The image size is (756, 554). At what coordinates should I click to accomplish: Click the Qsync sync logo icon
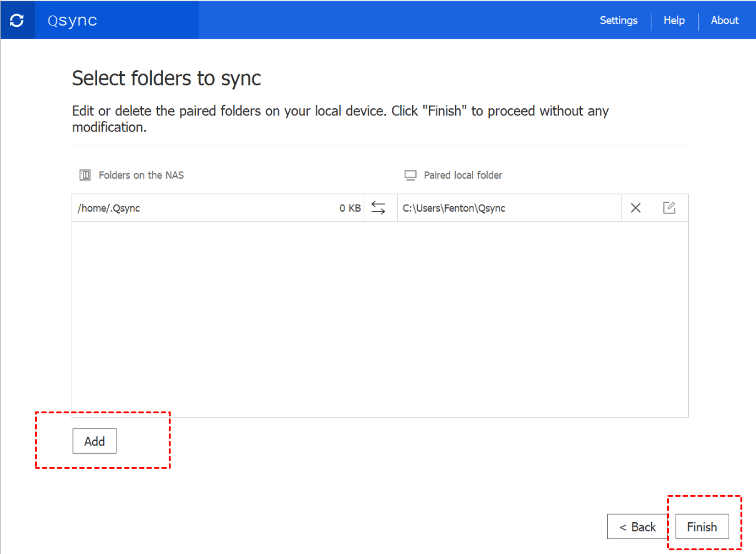17,21
